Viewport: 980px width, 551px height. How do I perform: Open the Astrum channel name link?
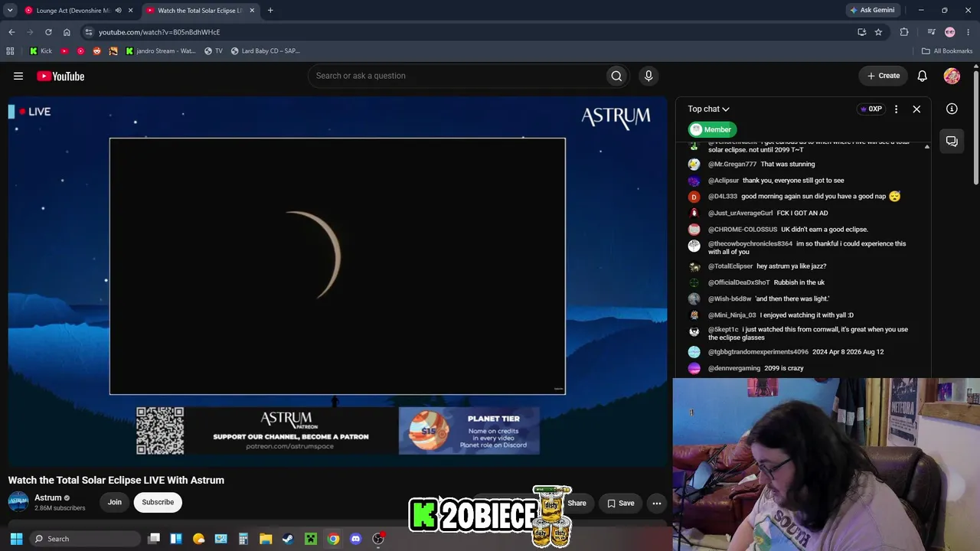(48, 497)
